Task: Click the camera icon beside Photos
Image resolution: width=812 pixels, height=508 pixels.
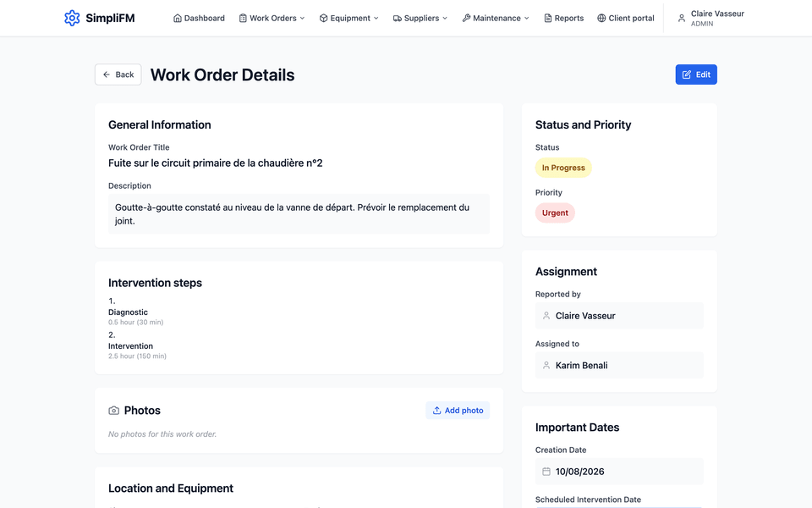Action: (x=114, y=411)
